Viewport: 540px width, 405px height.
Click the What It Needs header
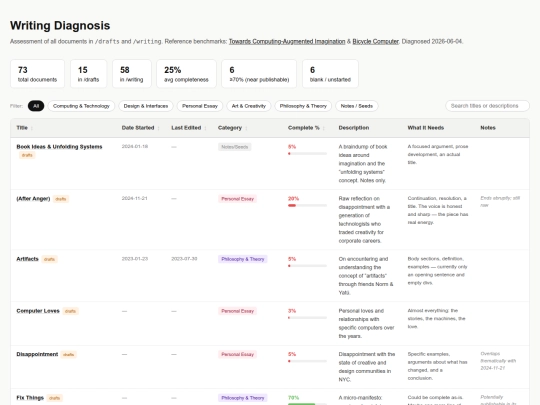426,128
